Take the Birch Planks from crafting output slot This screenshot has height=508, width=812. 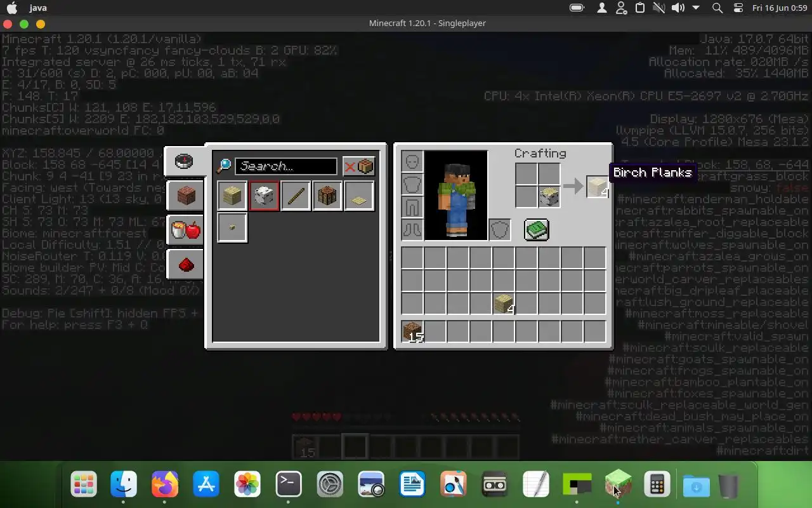click(x=598, y=186)
